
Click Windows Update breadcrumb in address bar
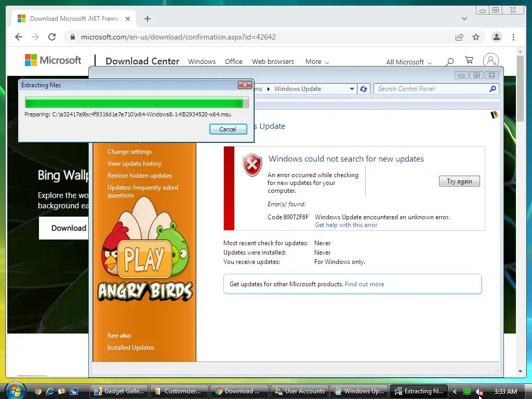(x=298, y=89)
